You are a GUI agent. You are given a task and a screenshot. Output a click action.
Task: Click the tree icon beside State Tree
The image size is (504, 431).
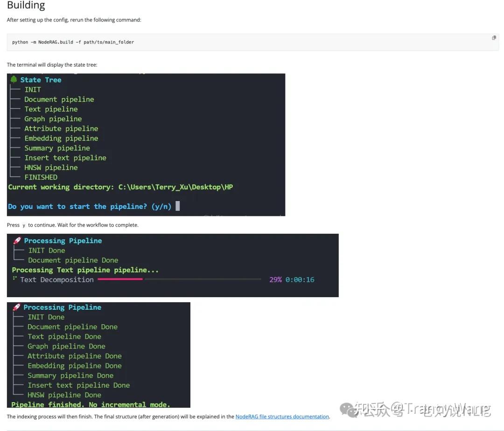(x=14, y=79)
